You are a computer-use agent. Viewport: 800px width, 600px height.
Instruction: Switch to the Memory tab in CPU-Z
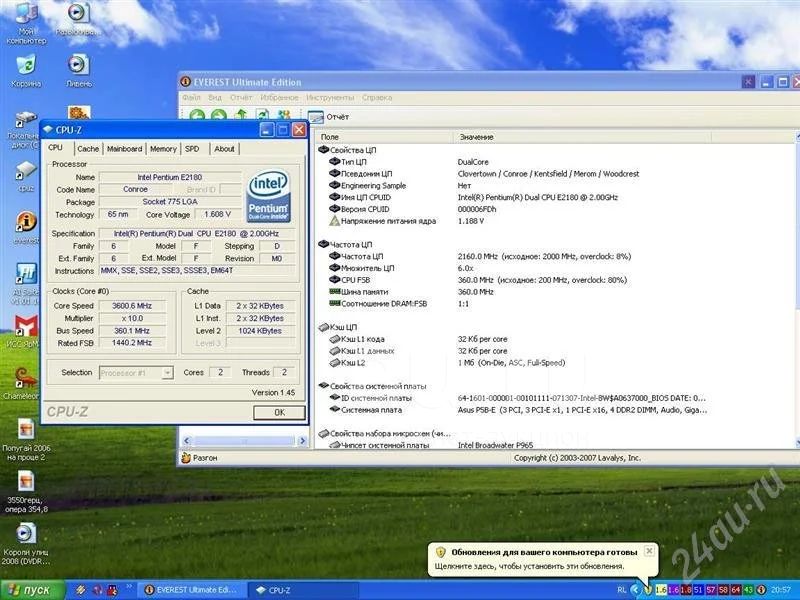(x=163, y=148)
